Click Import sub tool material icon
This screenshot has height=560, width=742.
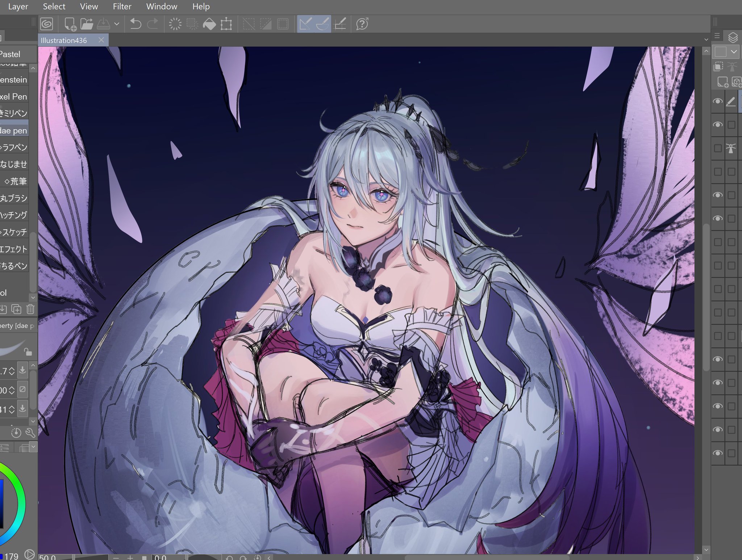[3, 309]
